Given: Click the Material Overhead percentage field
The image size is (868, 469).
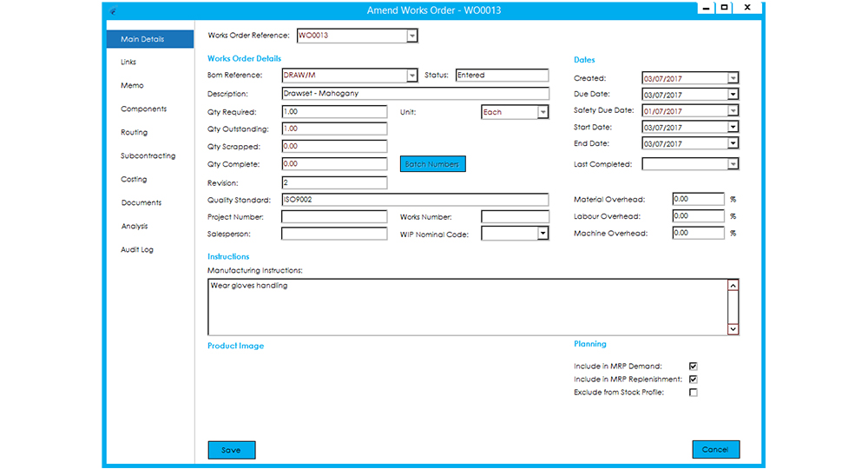Looking at the screenshot, I should coord(698,200).
